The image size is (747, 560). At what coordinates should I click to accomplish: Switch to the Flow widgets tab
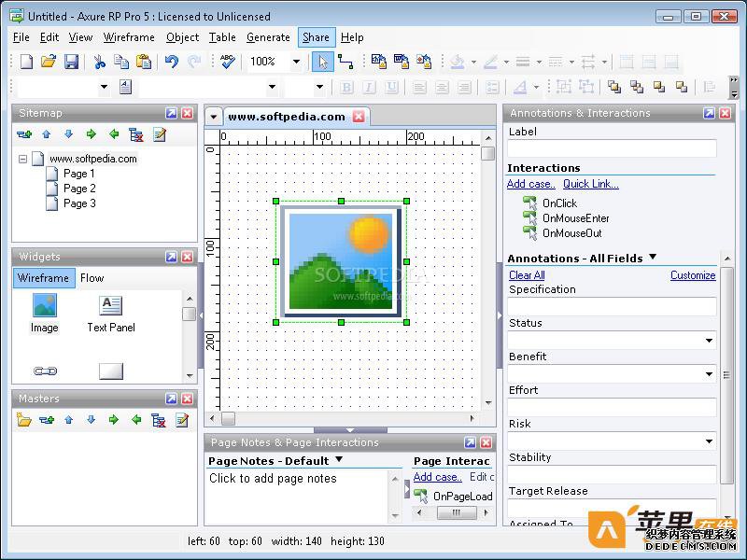[x=92, y=278]
